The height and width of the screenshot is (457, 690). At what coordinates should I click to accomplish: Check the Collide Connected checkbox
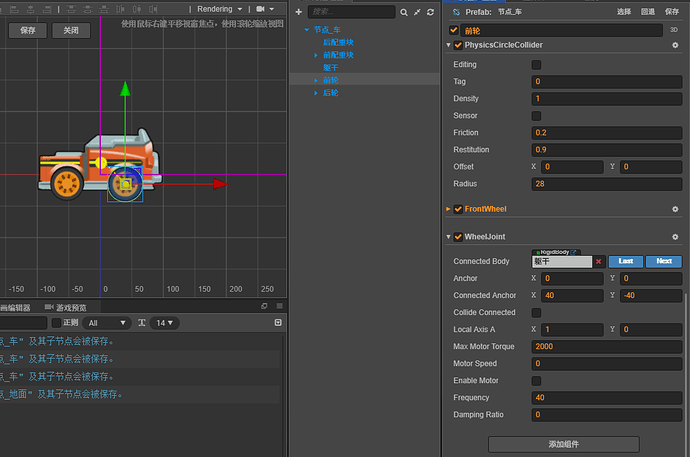click(x=537, y=312)
